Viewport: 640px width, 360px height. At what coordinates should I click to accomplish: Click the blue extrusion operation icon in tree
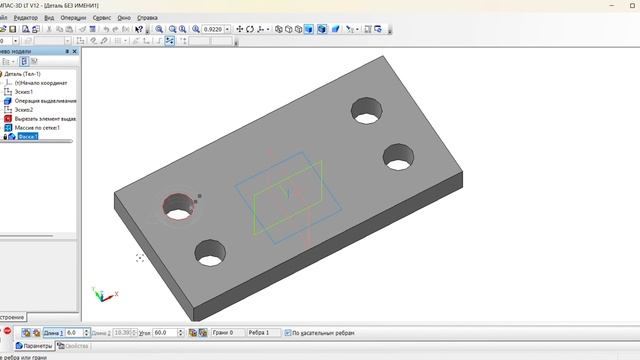8,101
